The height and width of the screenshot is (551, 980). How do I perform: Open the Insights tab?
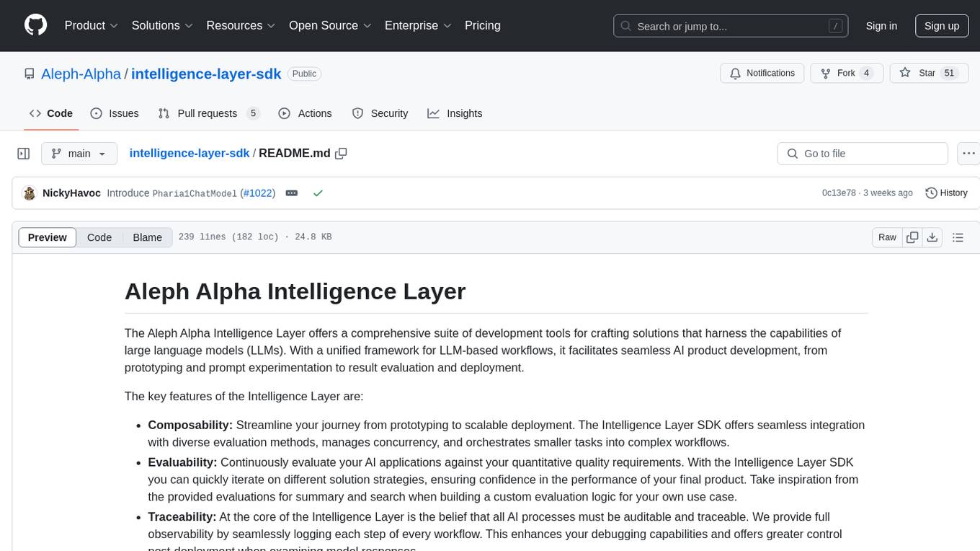455,113
